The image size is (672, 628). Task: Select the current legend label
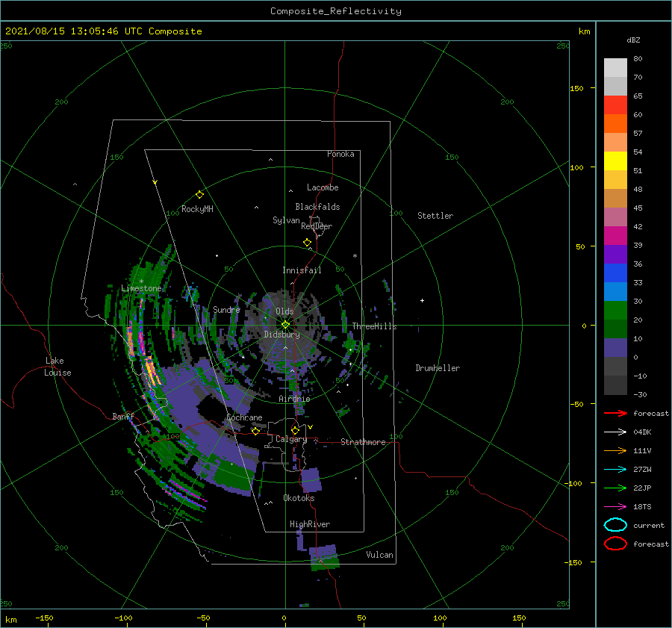point(649,526)
